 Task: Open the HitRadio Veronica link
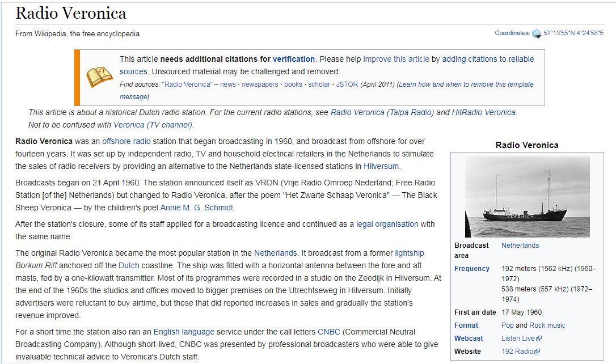[483, 112]
